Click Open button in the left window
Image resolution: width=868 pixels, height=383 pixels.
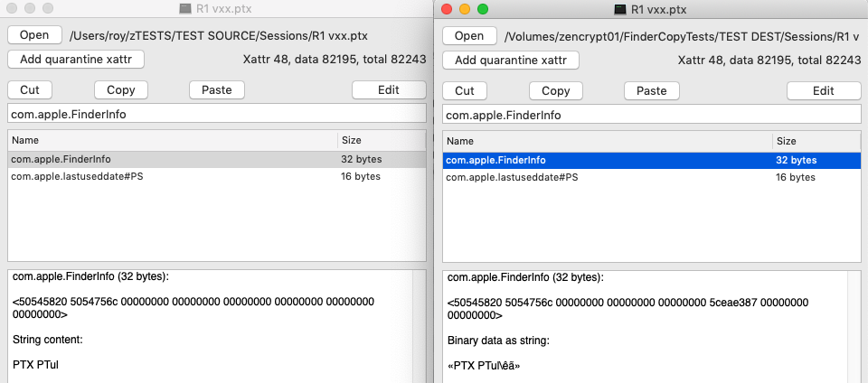pos(35,35)
